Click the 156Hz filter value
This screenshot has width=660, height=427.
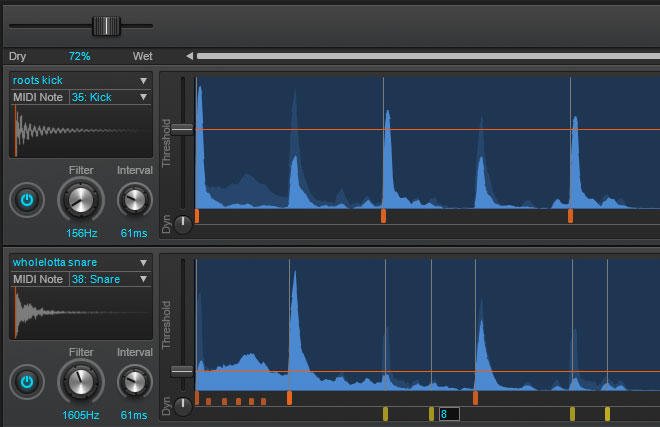pyautogui.click(x=82, y=233)
